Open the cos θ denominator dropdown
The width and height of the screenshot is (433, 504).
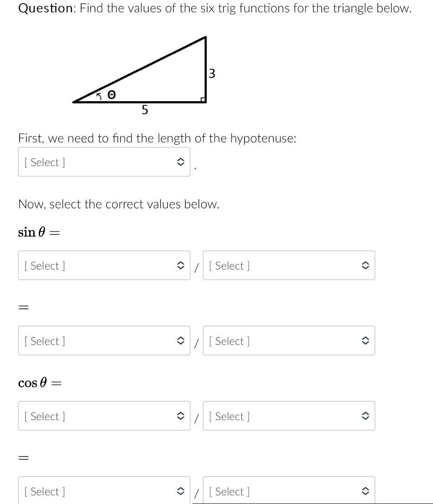[289, 416]
